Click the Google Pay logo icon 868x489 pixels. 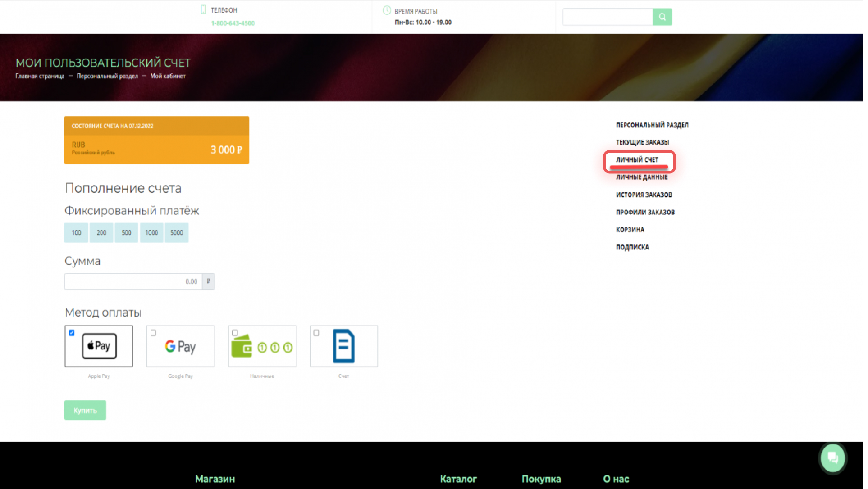coord(181,347)
